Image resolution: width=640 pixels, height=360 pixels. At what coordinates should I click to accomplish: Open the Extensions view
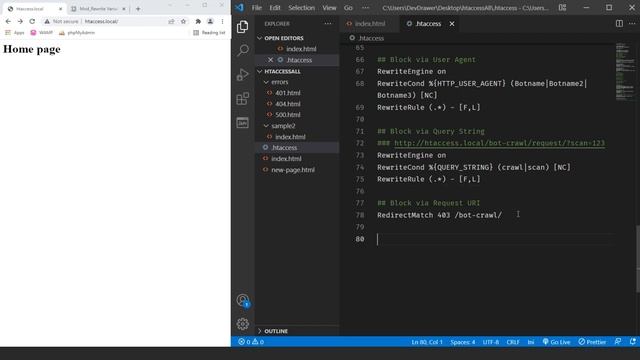click(x=242, y=98)
